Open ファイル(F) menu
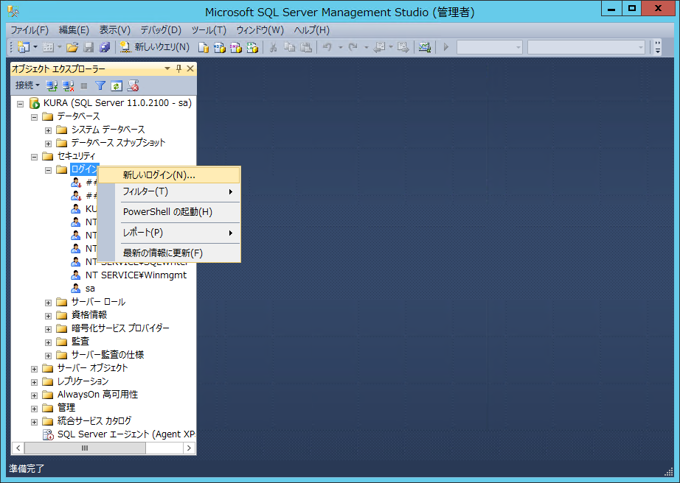 pyautogui.click(x=29, y=30)
